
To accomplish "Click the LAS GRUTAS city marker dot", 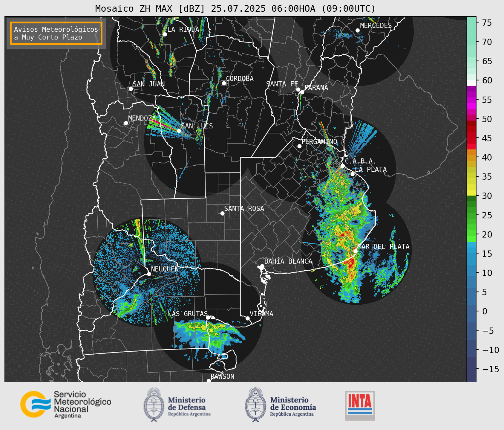I will pyautogui.click(x=208, y=317).
